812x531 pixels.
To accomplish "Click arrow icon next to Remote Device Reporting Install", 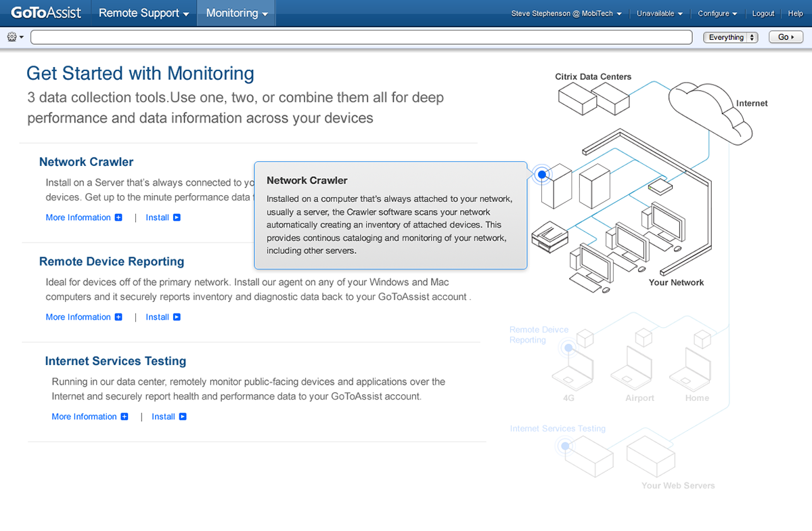I will (x=177, y=317).
